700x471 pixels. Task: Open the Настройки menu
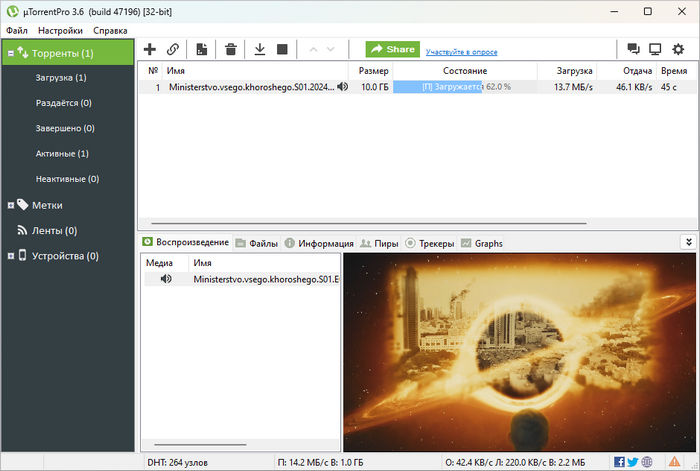60,30
